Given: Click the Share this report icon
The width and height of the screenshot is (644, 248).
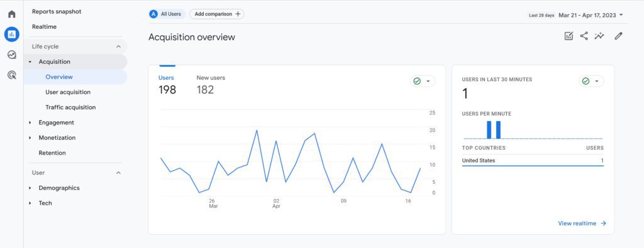Looking at the screenshot, I should (x=584, y=36).
